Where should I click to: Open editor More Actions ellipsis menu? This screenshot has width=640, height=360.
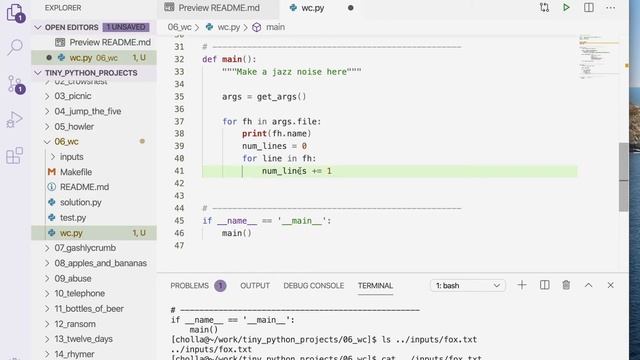(611, 8)
